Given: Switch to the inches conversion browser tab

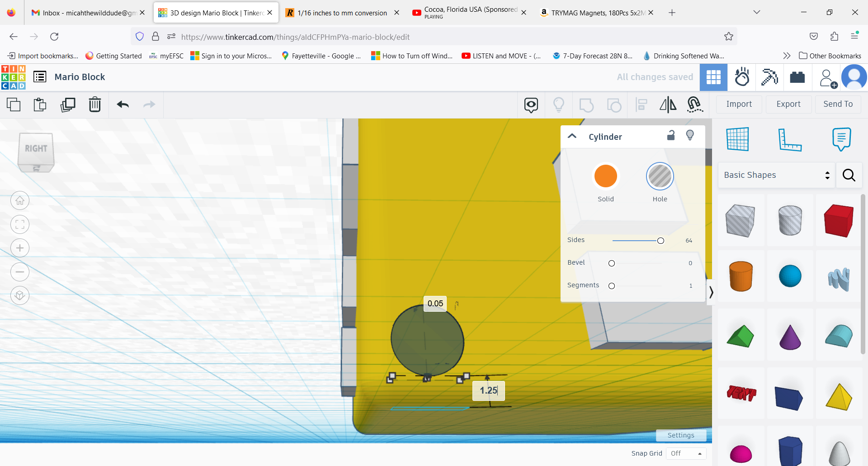Looking at the screenshot, I should coord(341,13).
